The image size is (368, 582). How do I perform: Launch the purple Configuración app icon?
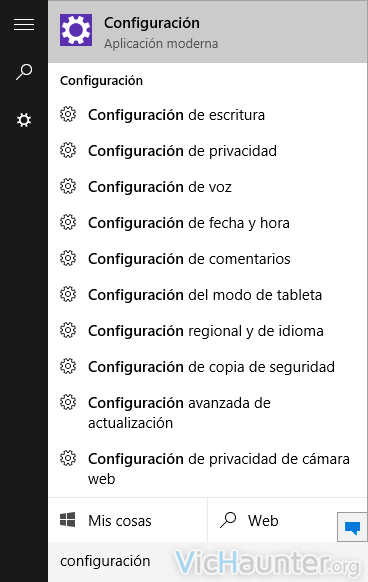(76, 30)
